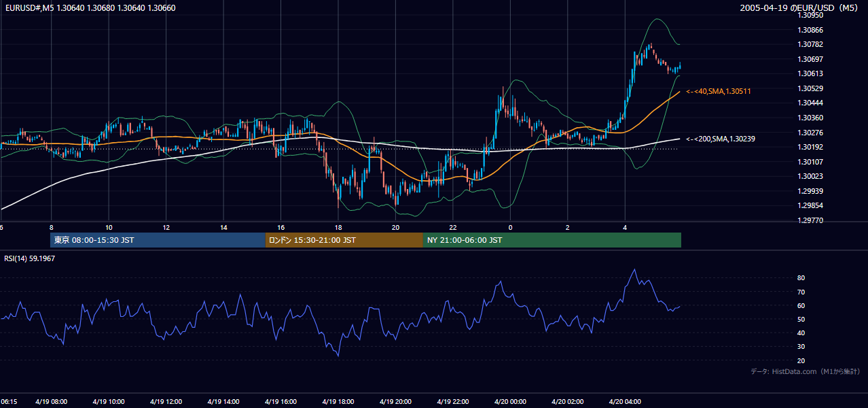
Task: Click price axis value 1.30276
Action: click(x=811, y=133)
